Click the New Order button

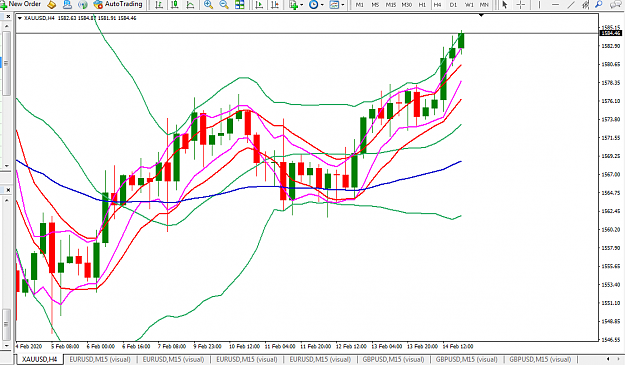21,4
